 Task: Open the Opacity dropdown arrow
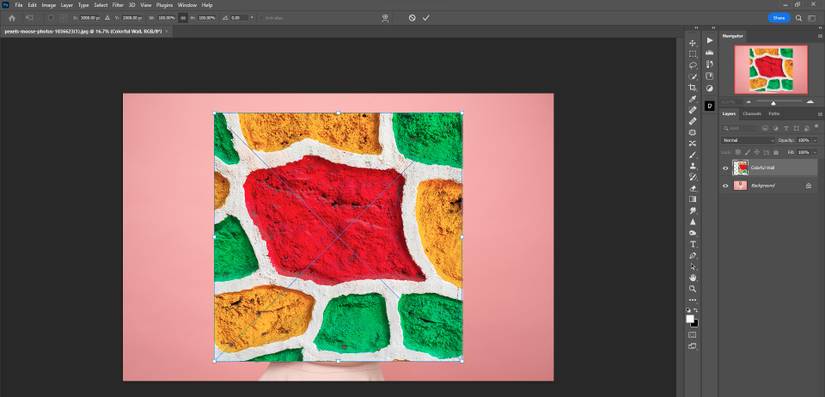pyautogui.click(x=815, y=140)
